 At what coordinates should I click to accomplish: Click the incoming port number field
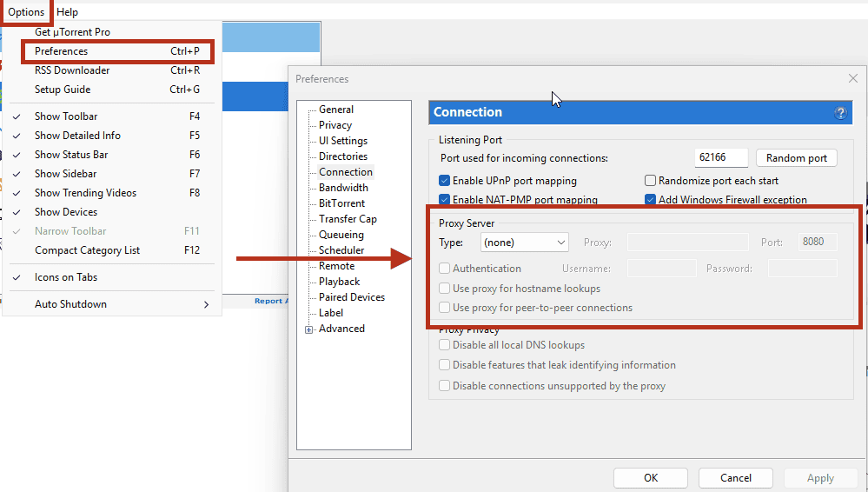coord(721,157)
